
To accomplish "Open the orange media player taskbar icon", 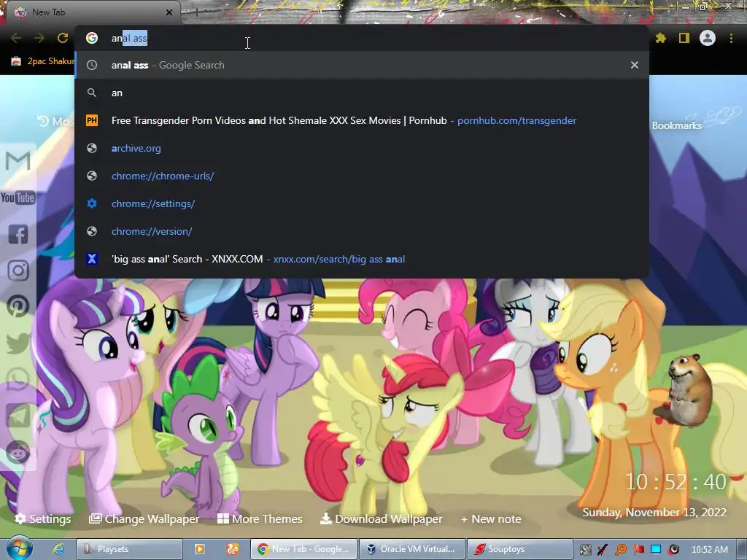I will pos(200,549).
